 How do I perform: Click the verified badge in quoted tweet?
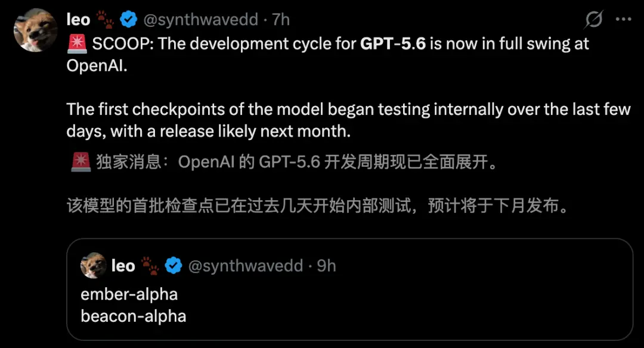coord(174,266)
